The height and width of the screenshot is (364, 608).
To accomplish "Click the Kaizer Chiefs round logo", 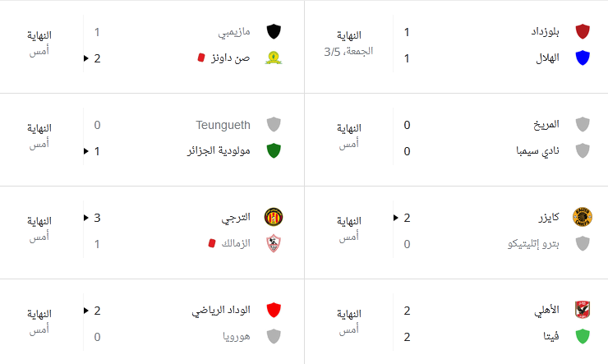I will coord(583,217).
